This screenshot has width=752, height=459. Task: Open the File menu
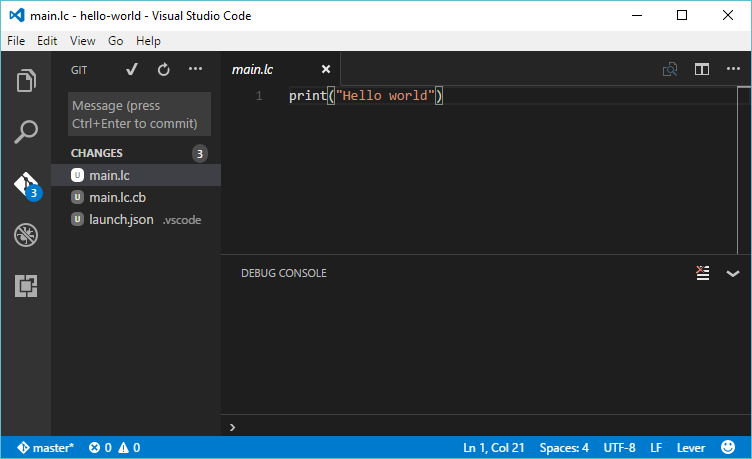click(17, 41)
